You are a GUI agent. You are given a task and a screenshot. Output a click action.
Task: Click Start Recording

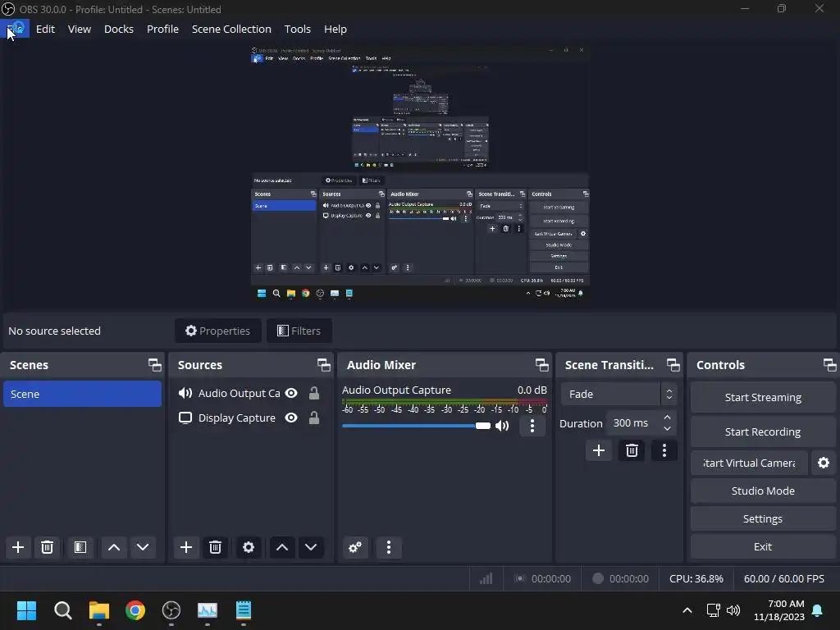pos(763,431)
